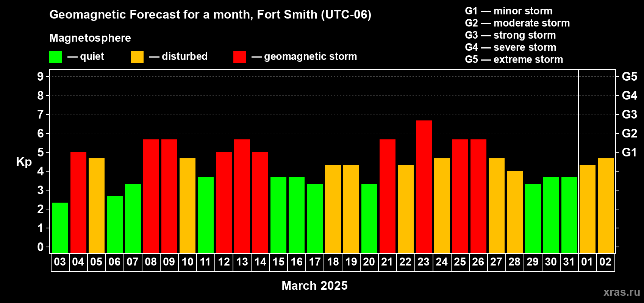Click the red bar for day 04
The height and width of the screenshot is (303, 644).
(x=78, y=202)
